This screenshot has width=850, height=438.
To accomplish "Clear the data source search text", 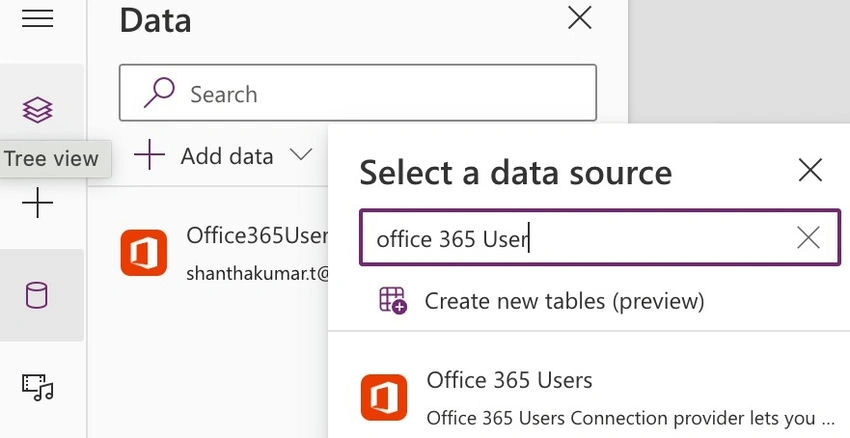I will pos(808,237).
